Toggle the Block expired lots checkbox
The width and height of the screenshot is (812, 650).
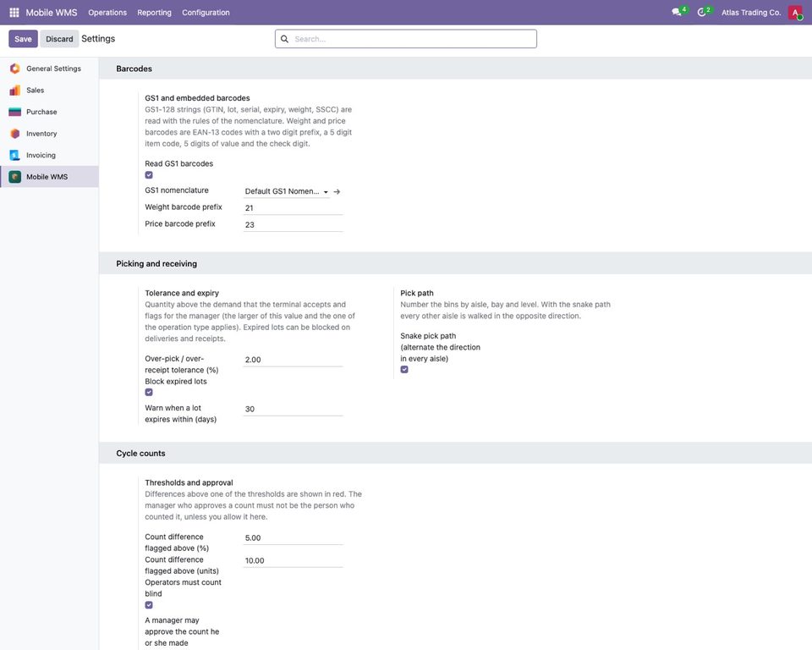149,393
